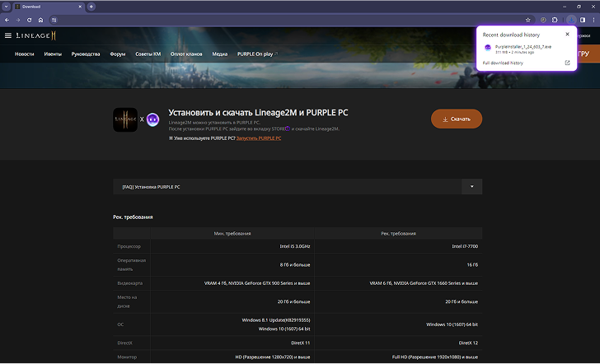
Task: Open a new browser tab
Action: click(x=91, y=6)
